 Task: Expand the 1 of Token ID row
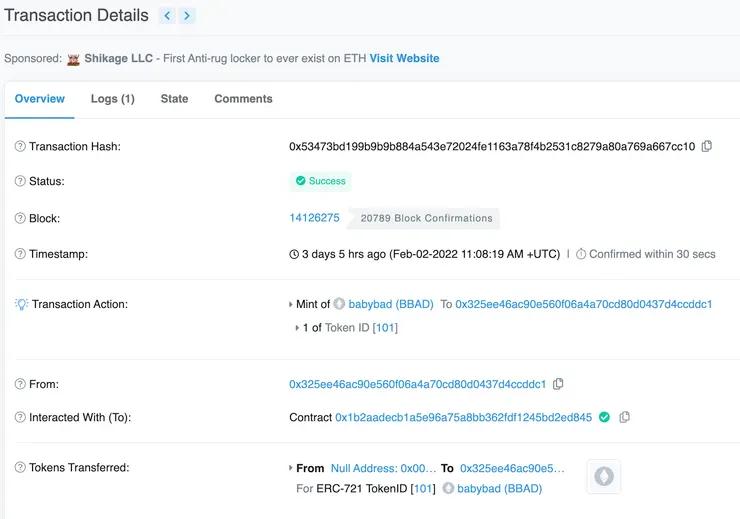pos(297,328)
